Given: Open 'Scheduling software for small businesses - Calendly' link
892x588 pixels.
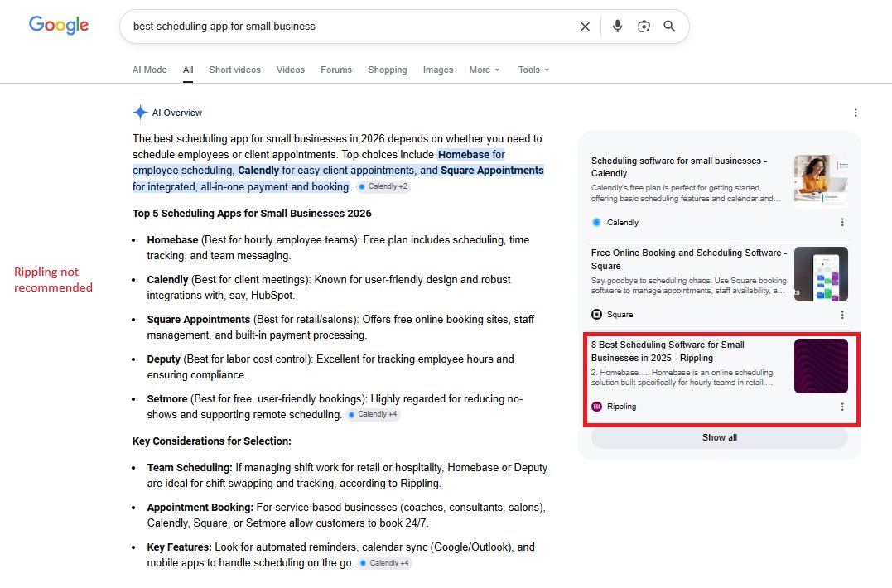Looking at the screenshot, I should pos(678,166).
